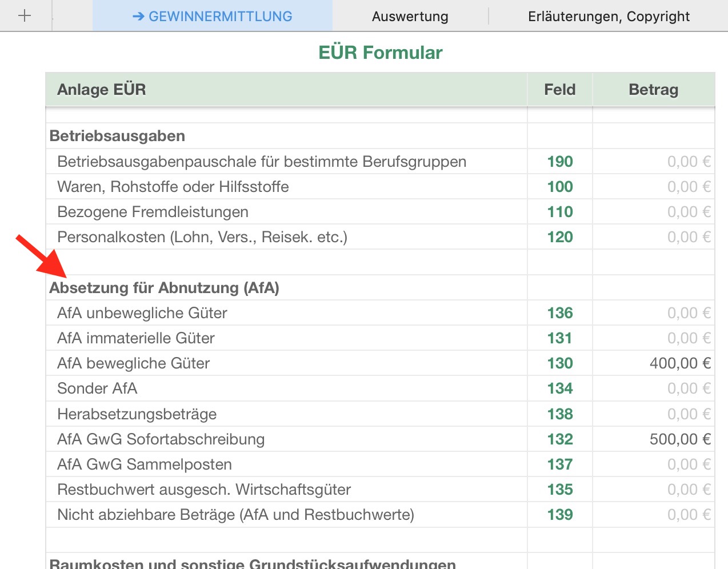Select the Anlage EÜR header cell
This screenshot has height=569, width=728.
point(102,90)
